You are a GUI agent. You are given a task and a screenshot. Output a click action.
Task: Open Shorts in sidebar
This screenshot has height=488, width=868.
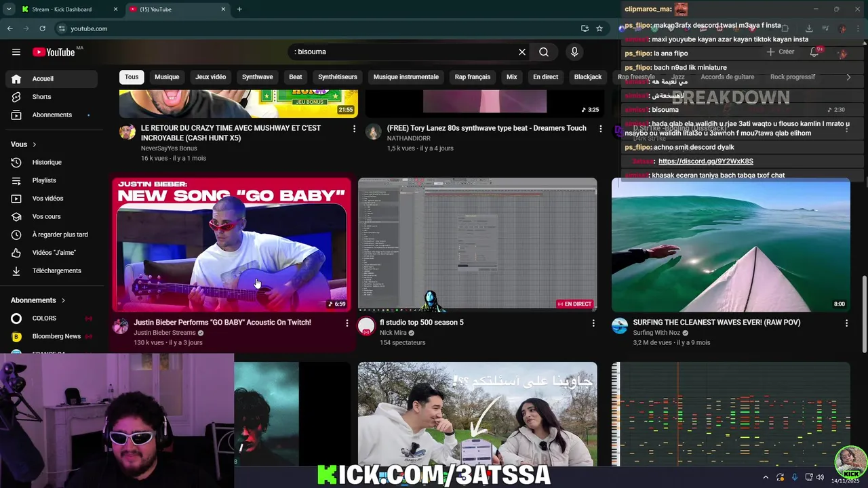pos(52,97)
